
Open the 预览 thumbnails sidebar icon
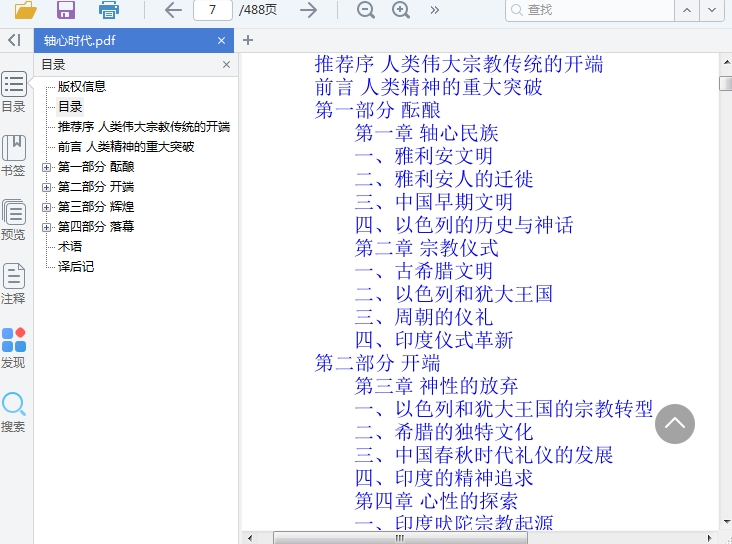coord(14,220)
